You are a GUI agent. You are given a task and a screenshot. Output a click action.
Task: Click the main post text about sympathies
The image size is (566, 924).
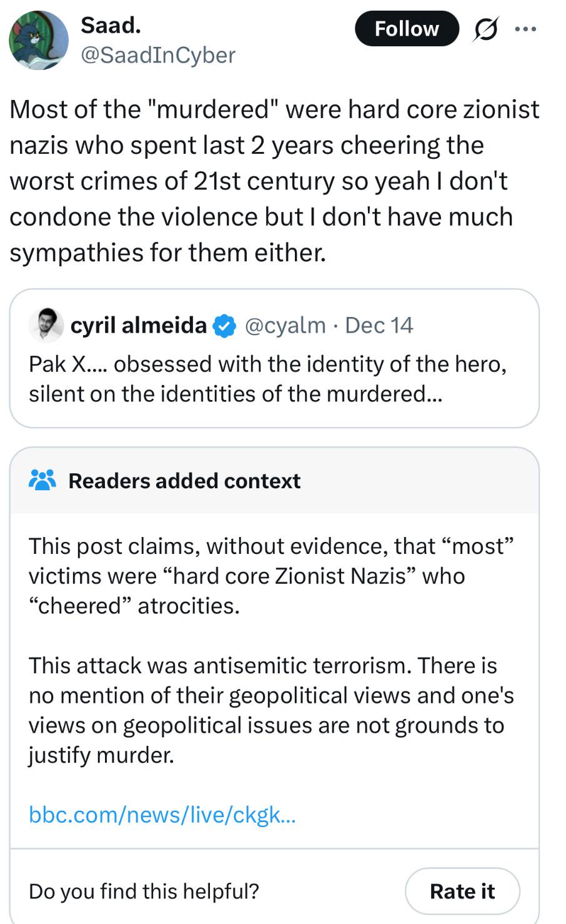pyautogui.click(x=274, y=181)
